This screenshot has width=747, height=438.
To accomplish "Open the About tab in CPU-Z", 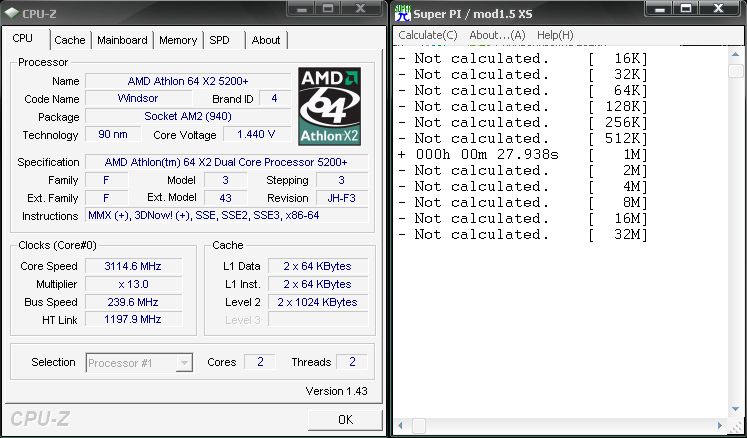I will pyautogui.click(x=265, y=41).
